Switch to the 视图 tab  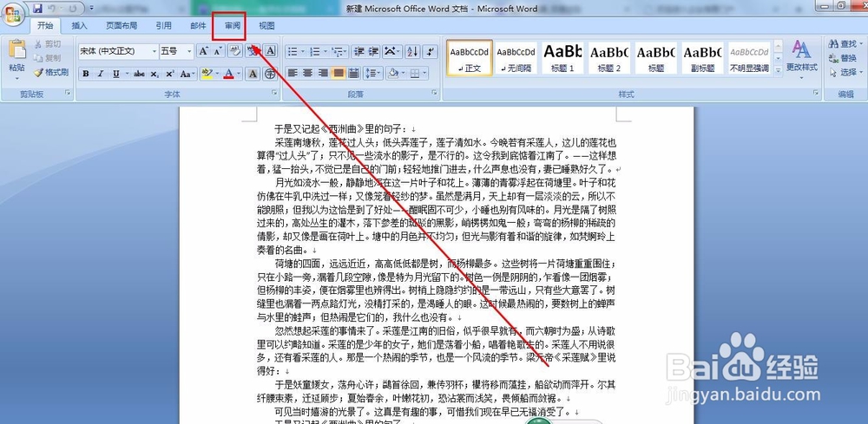click(266, 26)
